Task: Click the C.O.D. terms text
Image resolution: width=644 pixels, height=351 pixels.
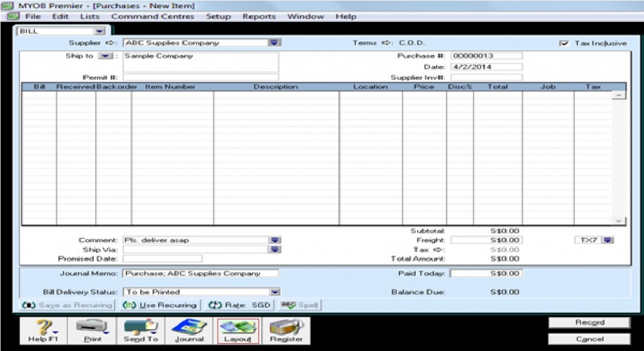Action: (x=412, y=43)
